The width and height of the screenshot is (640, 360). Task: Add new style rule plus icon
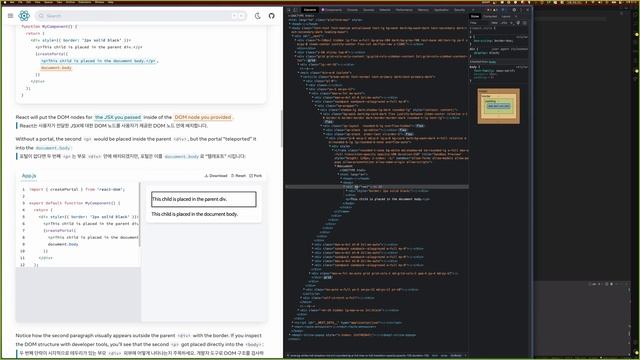coord(511,23)
